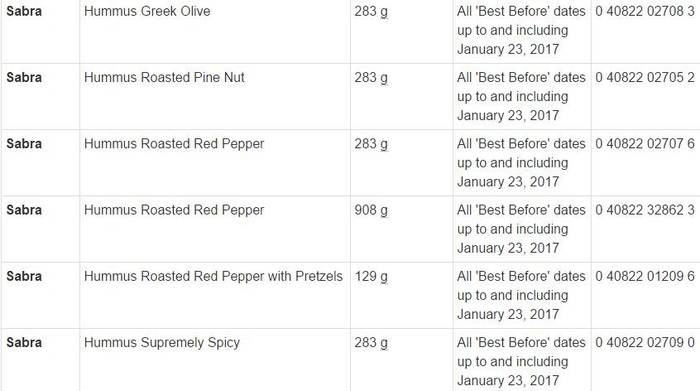Click 283 g size in Greek Olive row
700x391 pixels.
click(x=371, y=12)
